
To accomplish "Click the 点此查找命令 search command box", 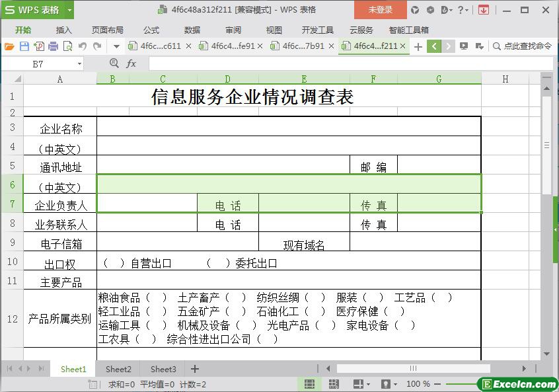I will coord(522,46).
